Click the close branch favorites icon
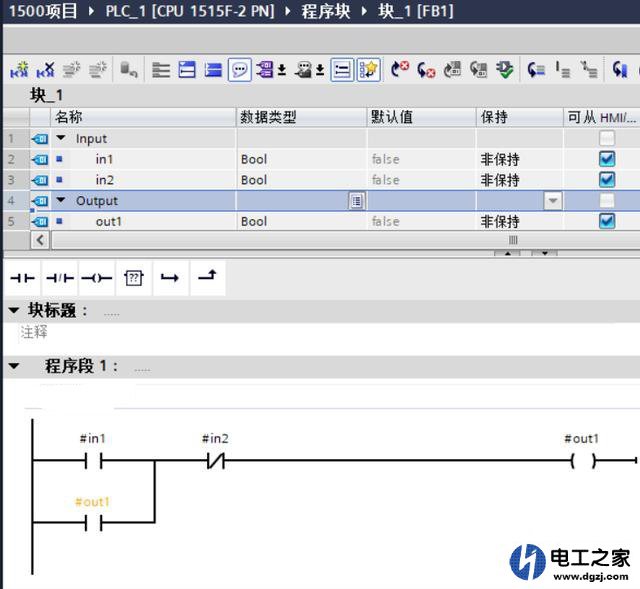The image size is (640, 589). [207, 278]
